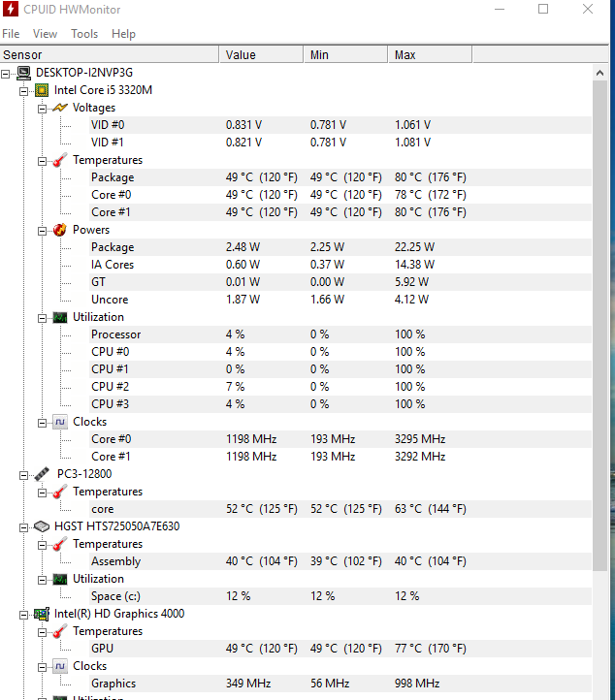Select the Space (c:) row
This screenshot has height=700, width=615.
[340, 596]
